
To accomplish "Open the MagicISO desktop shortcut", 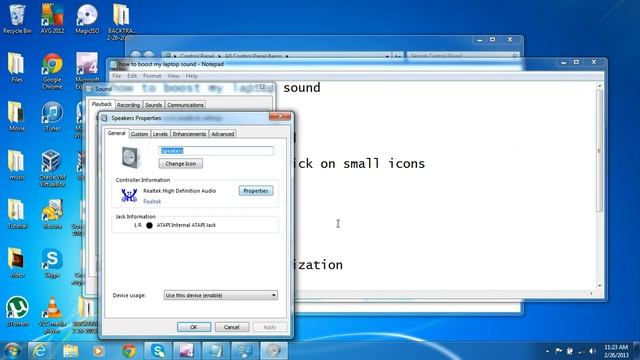I will [x=87, y=18].
